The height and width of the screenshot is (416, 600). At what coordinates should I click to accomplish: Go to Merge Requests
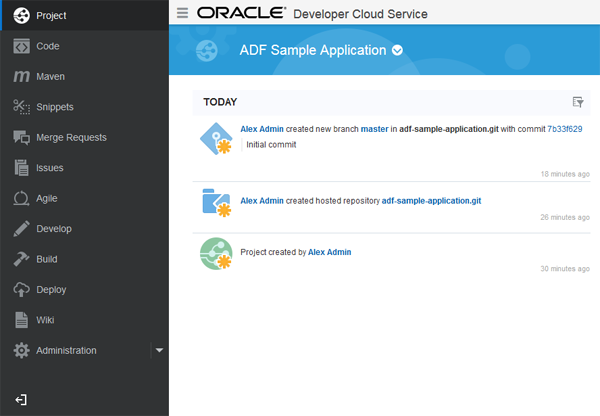point(71,137)
